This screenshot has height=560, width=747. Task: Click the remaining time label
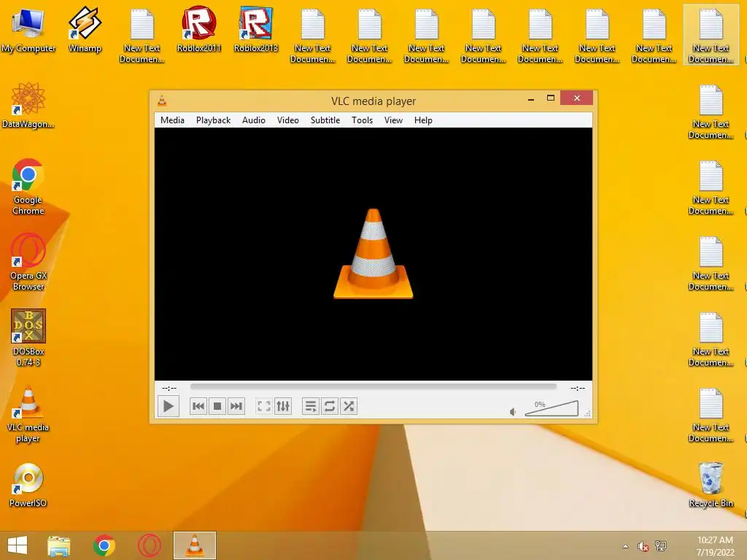(x=578, y=388)
